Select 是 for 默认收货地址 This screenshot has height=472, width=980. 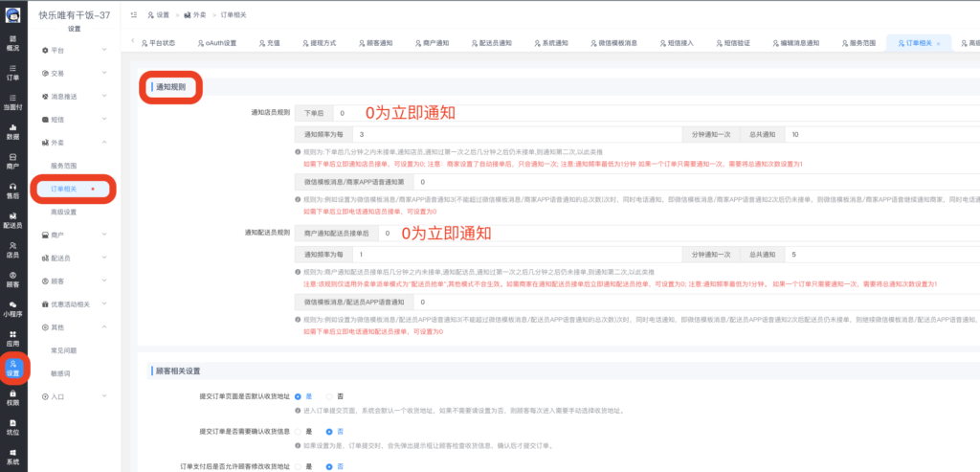coord(299,396)
